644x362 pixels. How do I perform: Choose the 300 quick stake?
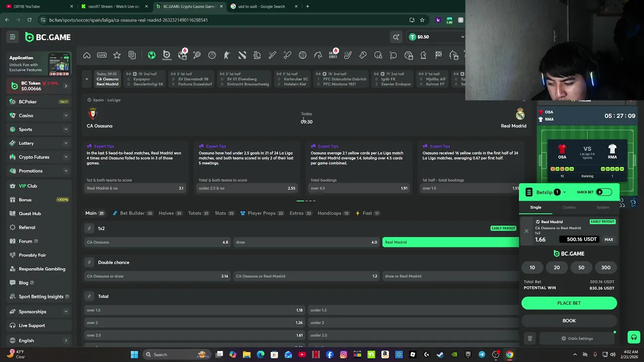606,267
